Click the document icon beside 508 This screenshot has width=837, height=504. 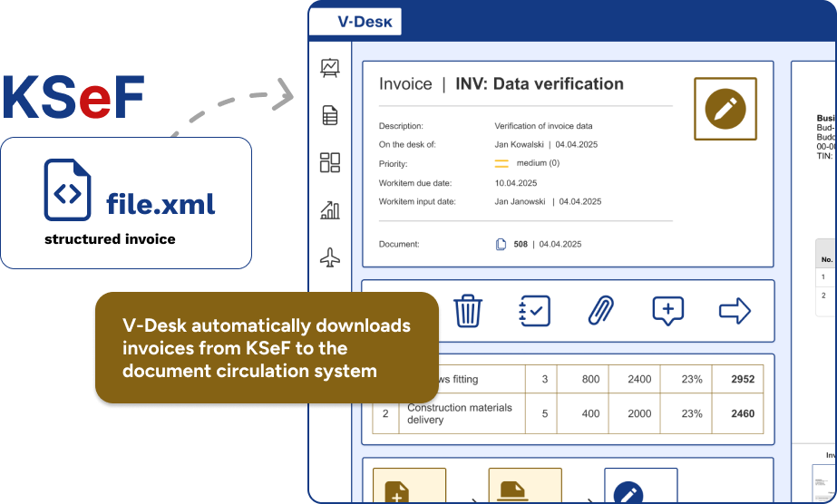(501, 244)
